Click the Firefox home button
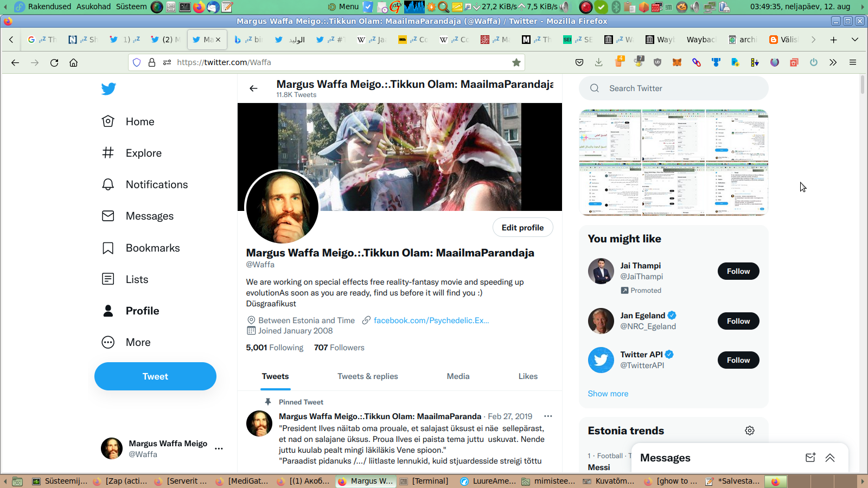This screenshot has height=488, width=868. (x=74, y=62)
